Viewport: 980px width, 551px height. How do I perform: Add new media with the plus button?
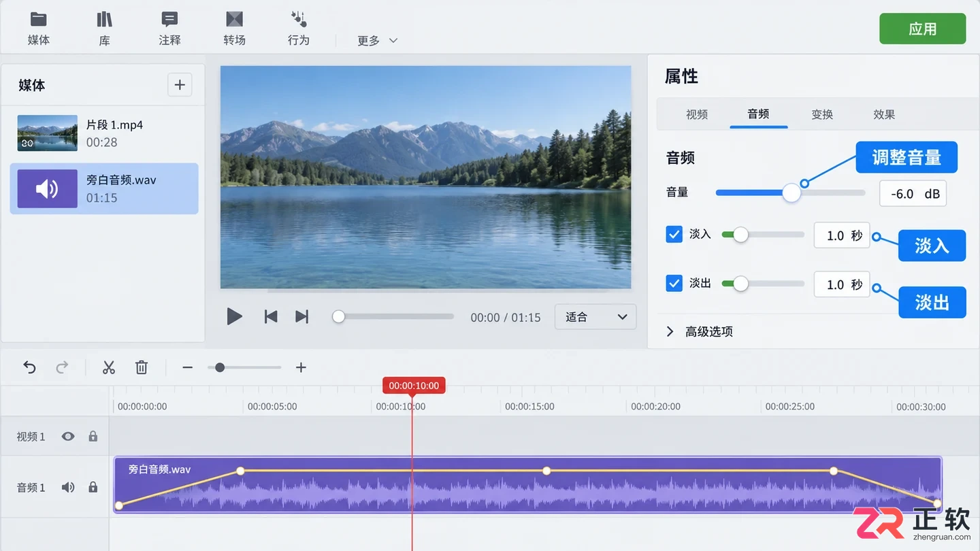tap(180, 85)
